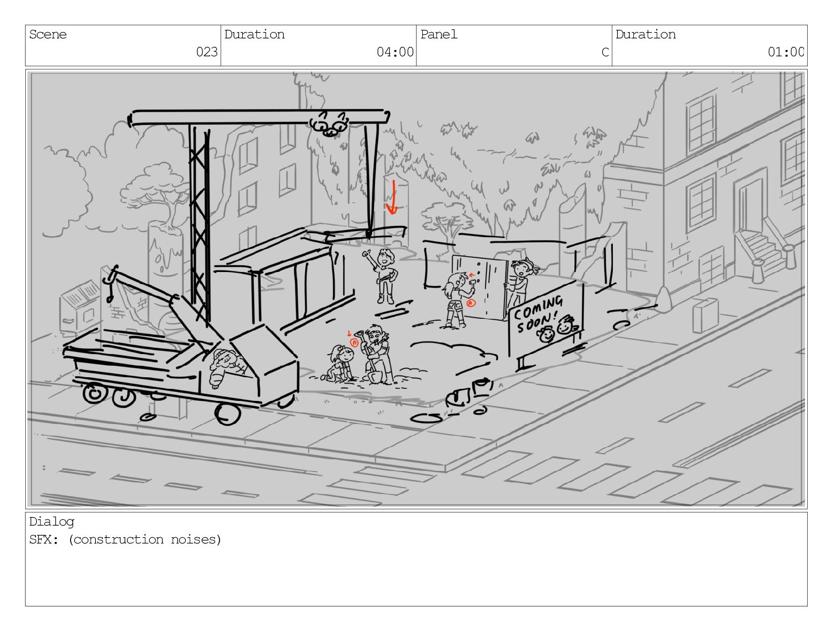Select the scene number 023
The image size is (834, 644).
point(207,52)
